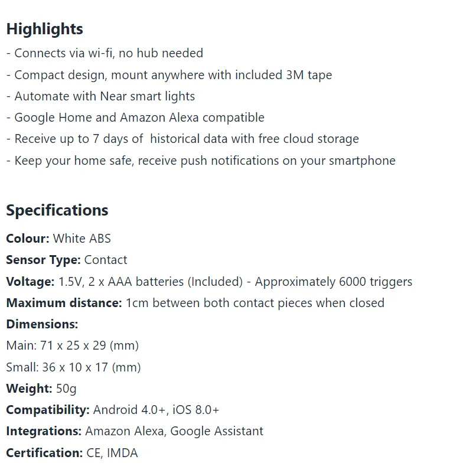
Task: Click the 'White ABS' value
Action: coord(82,239)
